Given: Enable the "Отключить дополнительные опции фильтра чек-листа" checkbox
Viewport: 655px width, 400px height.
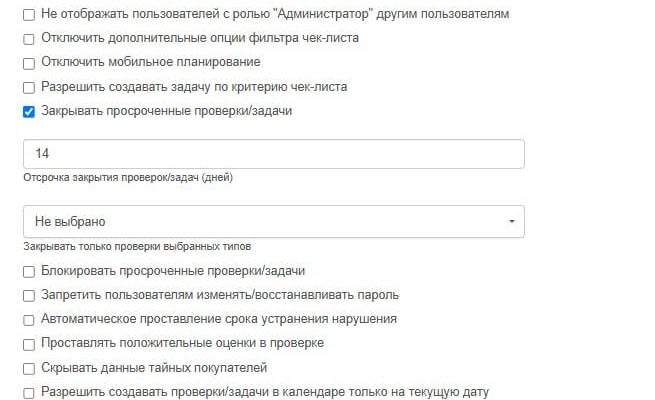Looking at the screenshot, I should pyautogui.click(x=29, y=39).
